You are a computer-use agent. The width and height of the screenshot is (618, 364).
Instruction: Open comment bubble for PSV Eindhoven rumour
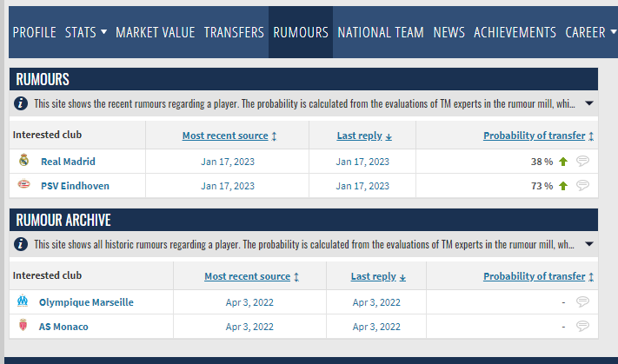click(582, 185)
